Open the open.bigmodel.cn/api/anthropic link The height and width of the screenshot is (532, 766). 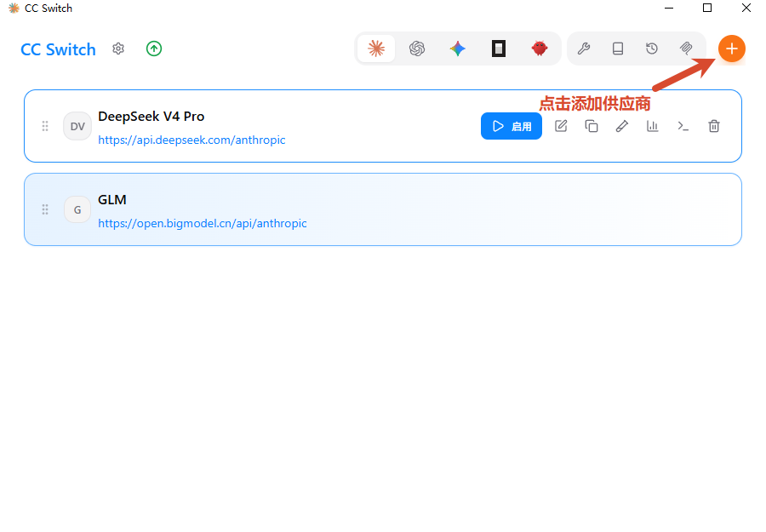[x=203, y=224]
